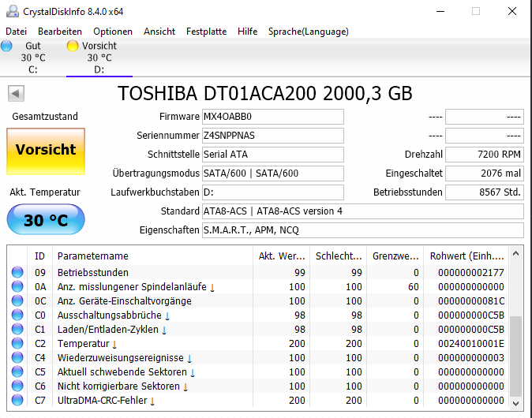Click the Akt. Wer... column header
Image resolution: width=532 pixels, height=418 pixels.
(281, 256)
